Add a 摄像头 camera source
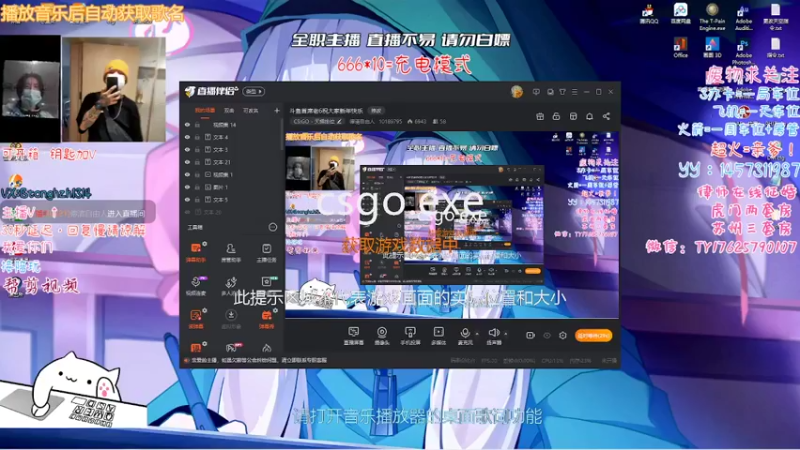800x450 pixels. (382, 336)
